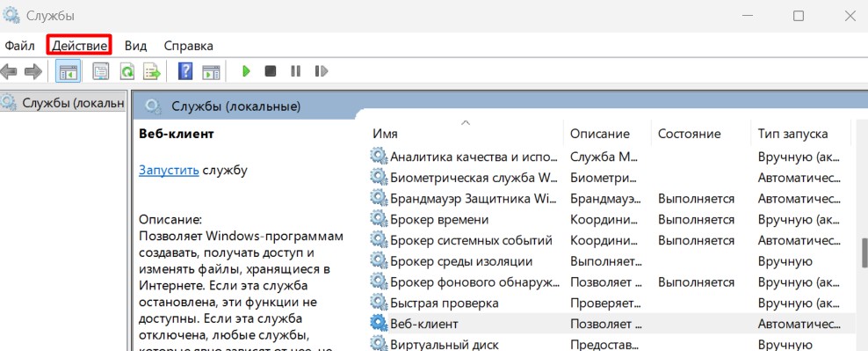Image resolution: width=868 pixels, height=351 pixels.
Task: Open the Вид menu
Action: click(135, 46)
